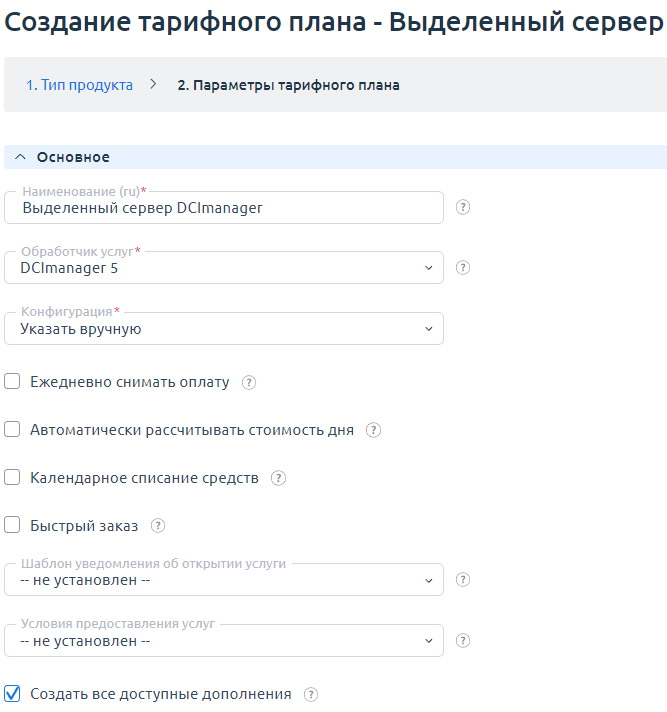Click help icon for Создать все доступные дополнения
This screenshot has width=667, height=712.
(x=311, y=694)
